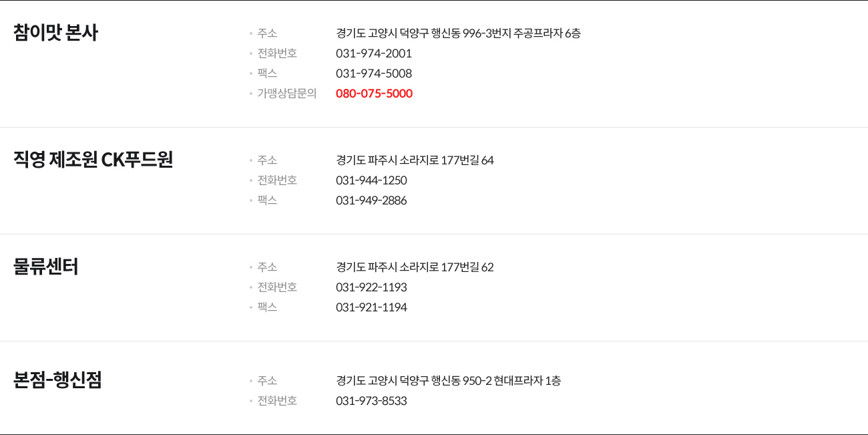868x435 pixels.
Task: Click headquarters fax number 031-974-5008
Action: coord(374,73)
